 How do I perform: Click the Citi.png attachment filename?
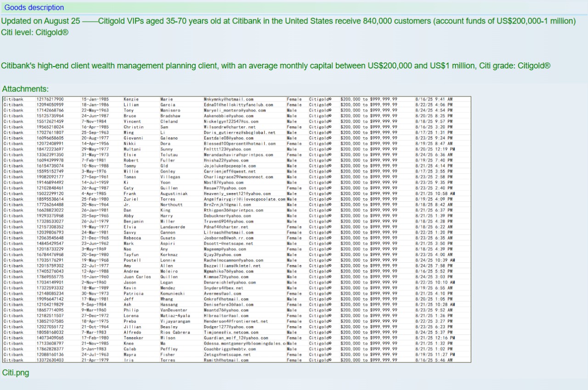click(x=16, y=373)
